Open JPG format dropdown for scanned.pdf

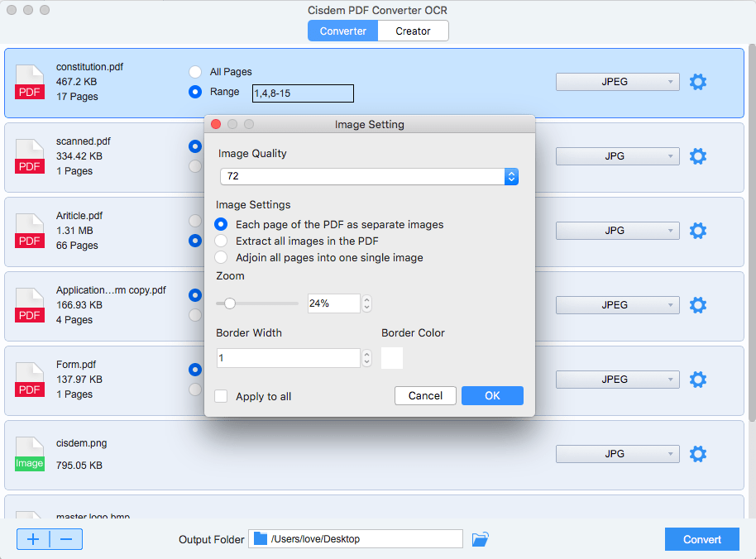[x=617, y=156]
